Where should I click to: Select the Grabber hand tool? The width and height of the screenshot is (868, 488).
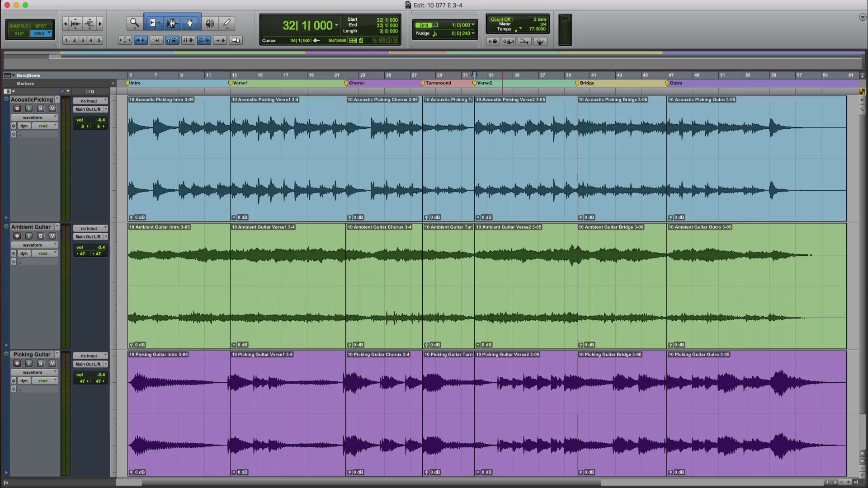(x=190, y=23)
